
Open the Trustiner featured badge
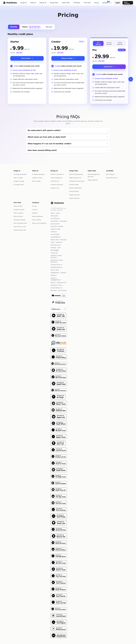58,350
